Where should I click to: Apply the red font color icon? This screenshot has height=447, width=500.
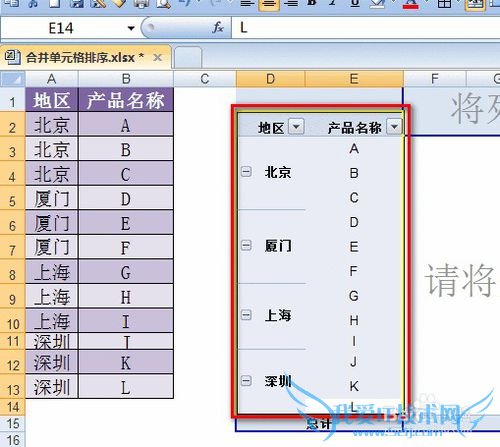pyautogui.click(x=411, y=4)
